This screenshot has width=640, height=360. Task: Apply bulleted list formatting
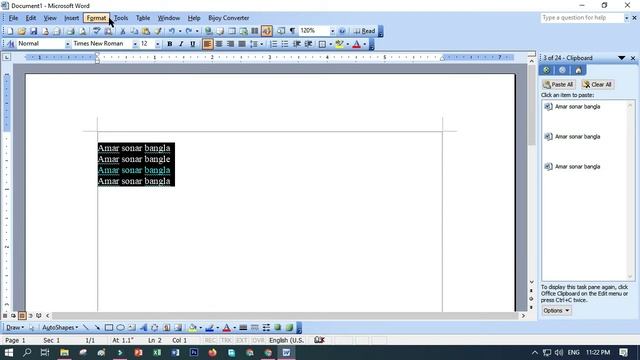click(285, 44)
